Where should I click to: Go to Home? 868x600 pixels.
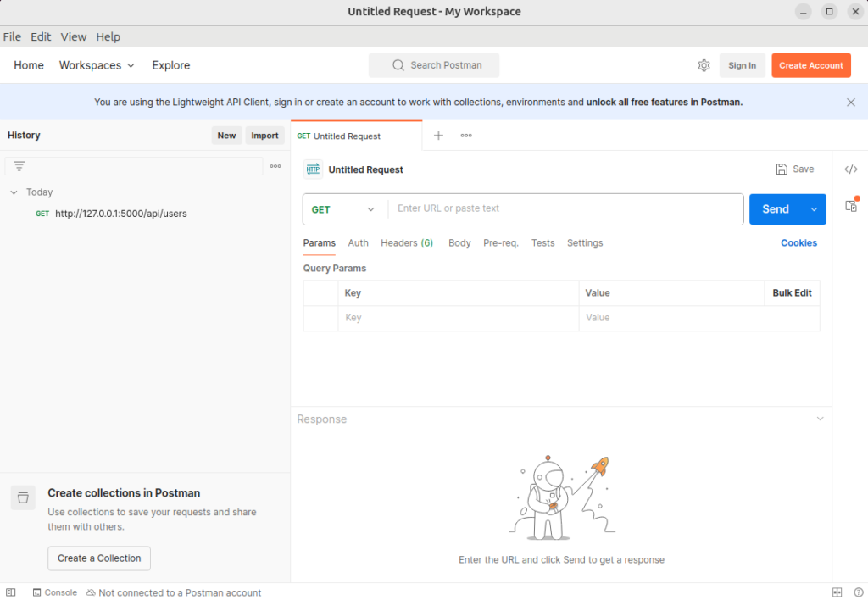tap(29, 65)
